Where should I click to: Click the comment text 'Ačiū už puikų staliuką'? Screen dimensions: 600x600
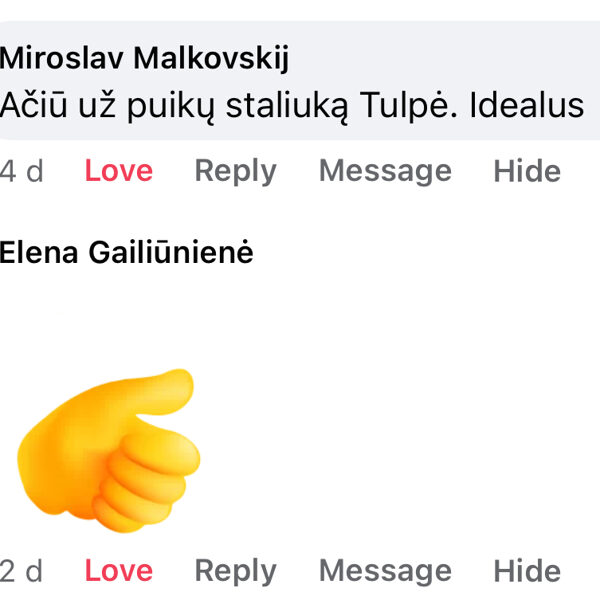pyautogui.click(x=190, y=104)
